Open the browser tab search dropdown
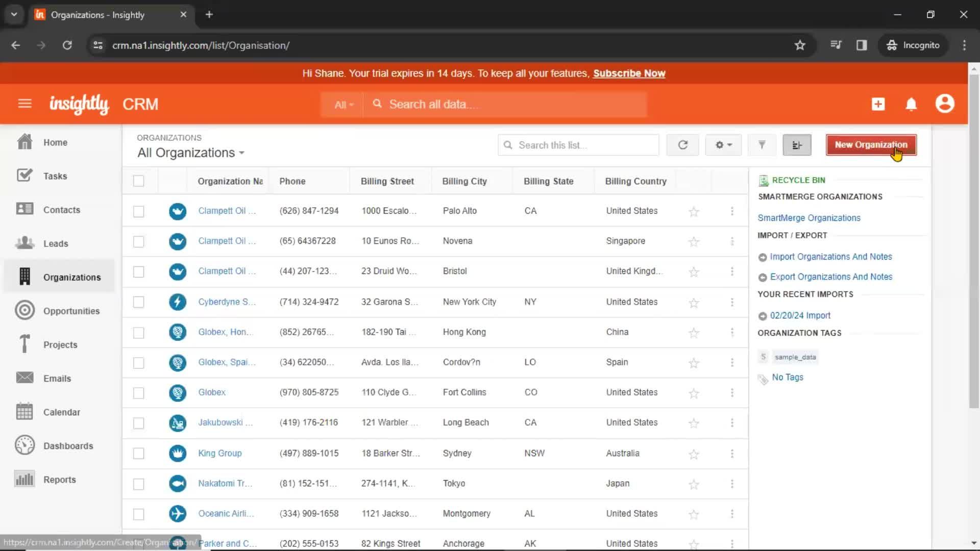Image resolution: width=980 pixels, height=551 pixels. tap(14, 14)
